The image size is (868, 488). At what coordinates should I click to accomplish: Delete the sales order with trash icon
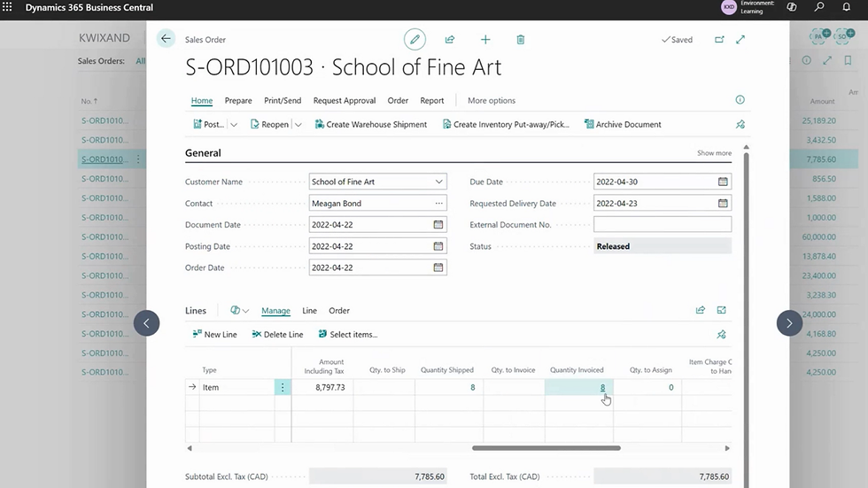pos(521,39)
